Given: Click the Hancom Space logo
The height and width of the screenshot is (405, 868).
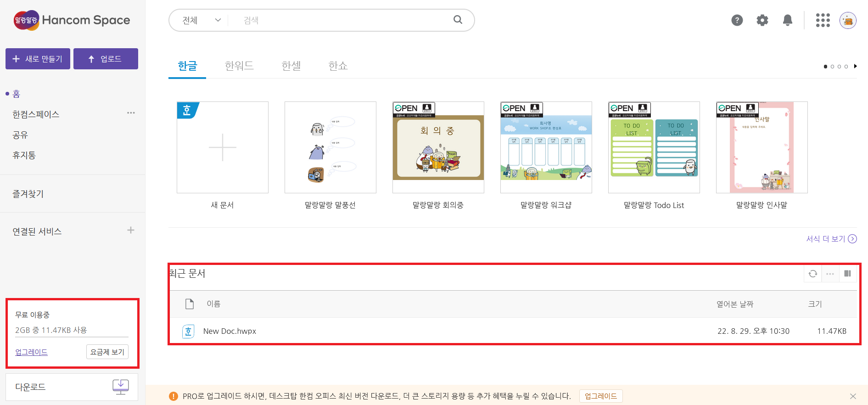Looking at the screenshot, I should click(72, 20).
